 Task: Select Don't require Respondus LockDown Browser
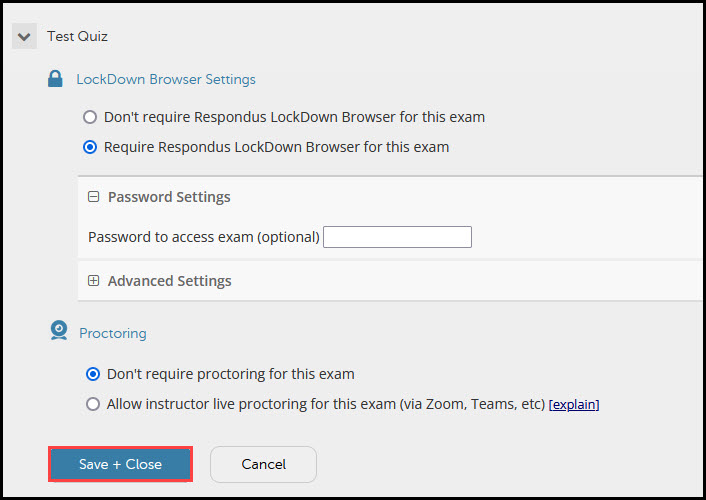(x=90, y=117)
